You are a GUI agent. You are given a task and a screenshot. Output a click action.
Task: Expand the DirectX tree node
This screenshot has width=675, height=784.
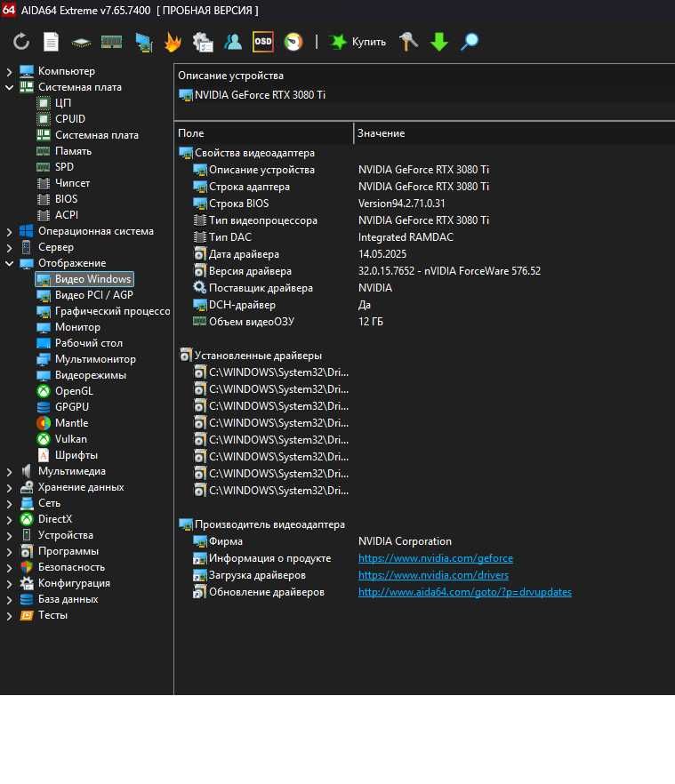9,519
